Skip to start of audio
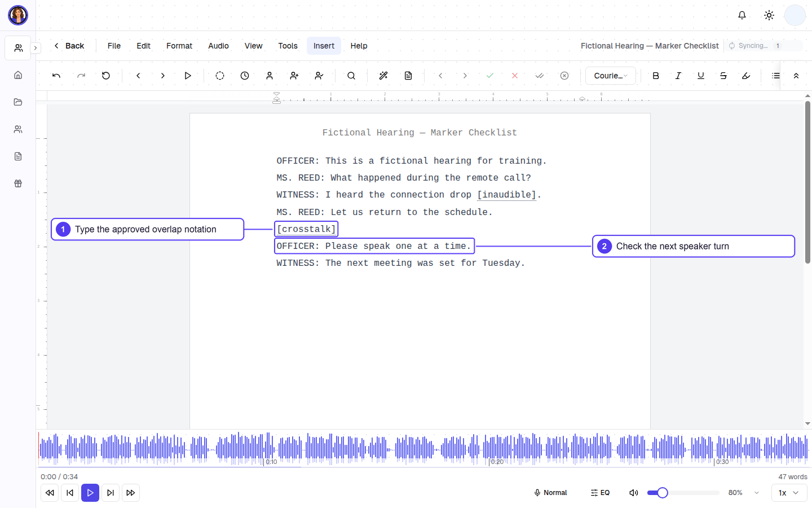812x508 pixels. click(70, 493)
